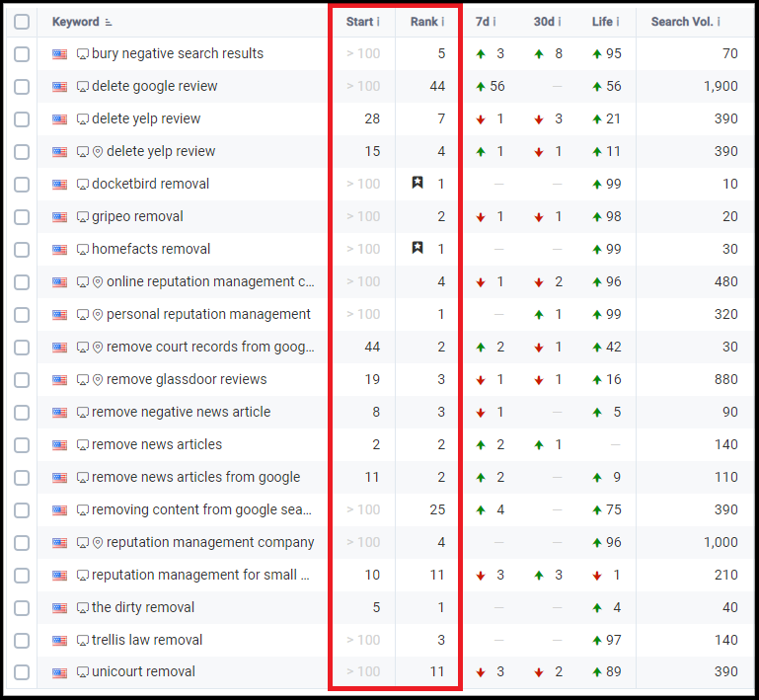Image resolution: width=759 pixels, height=700 pixels.
Task: Open info icon next to Start header
Action: pyautogui.click(x=378, y=22)
